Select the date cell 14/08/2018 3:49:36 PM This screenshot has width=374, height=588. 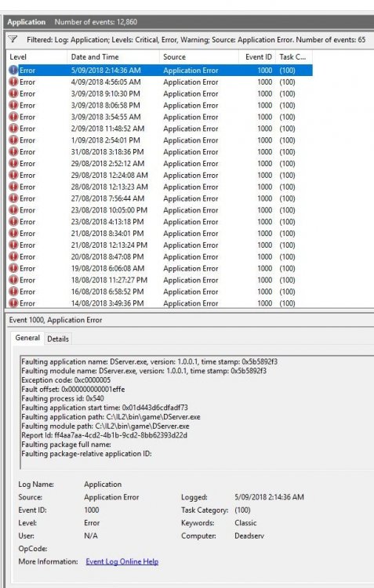coord(107,303)
